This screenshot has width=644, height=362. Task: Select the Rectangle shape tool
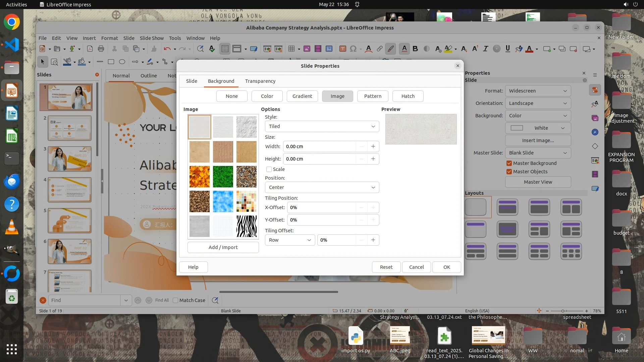[x=111, y=62]
